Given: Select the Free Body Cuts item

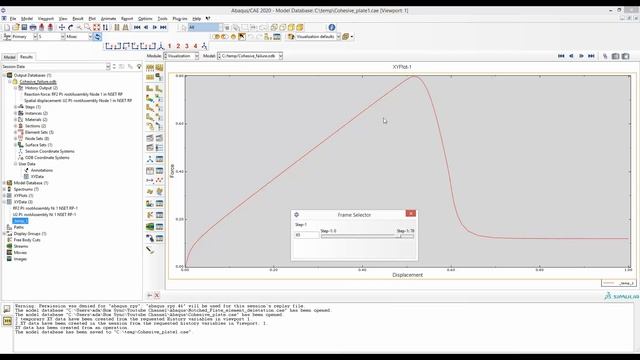Looking at the screenshot, I should click(27, 240).
